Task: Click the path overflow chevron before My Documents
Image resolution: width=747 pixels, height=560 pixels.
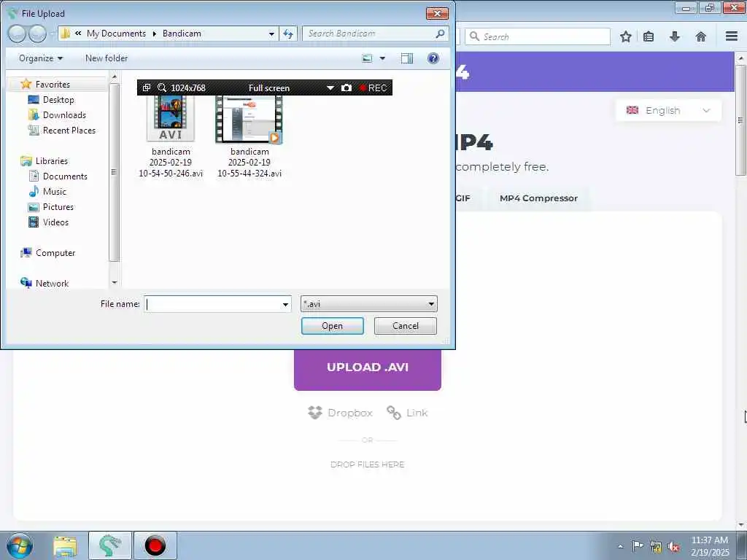Action: click(78, 34)
